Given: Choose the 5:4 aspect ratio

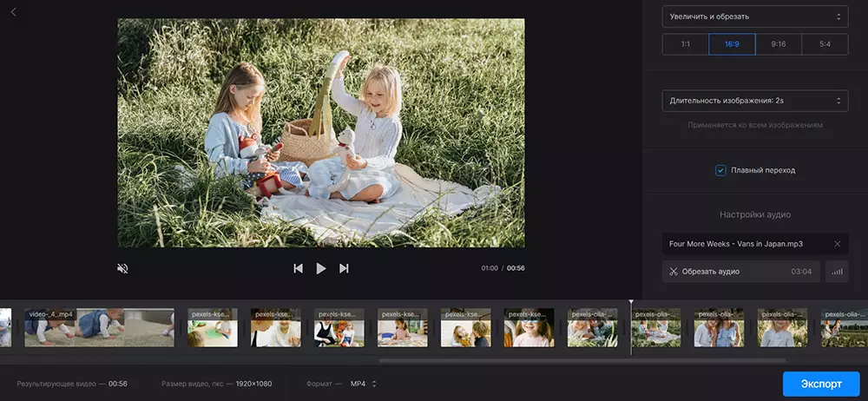Looking at the screenshot, I should [825, 44].
